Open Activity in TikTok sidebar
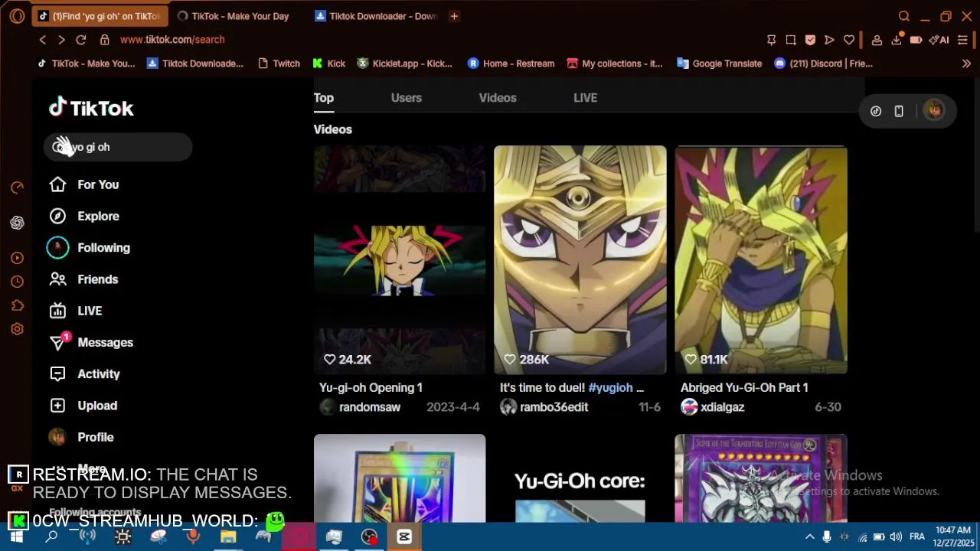980x551 pixels. (85, 374)
